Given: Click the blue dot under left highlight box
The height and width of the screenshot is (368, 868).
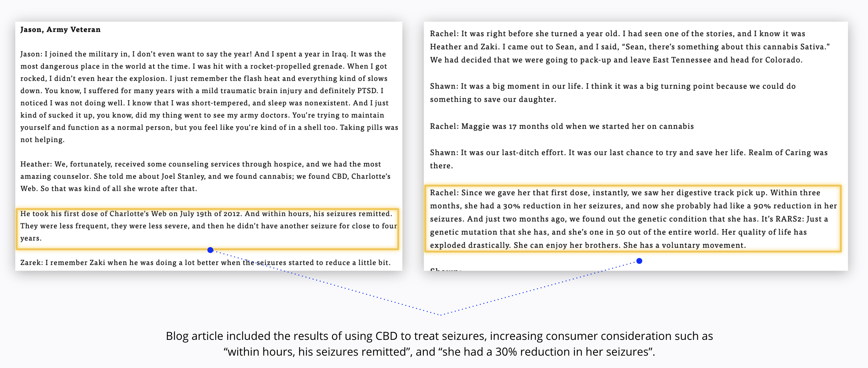Looking at the screenshot, I should [x=210, y=250].
